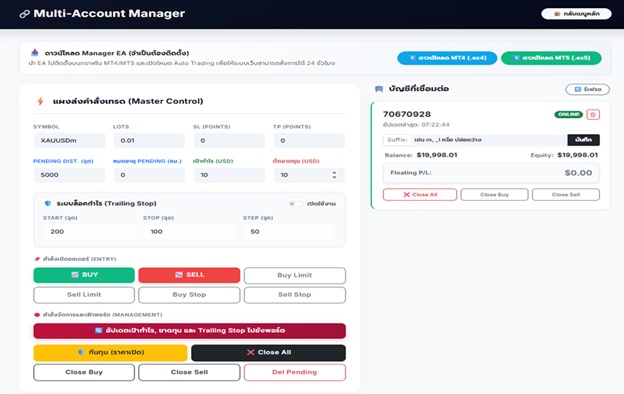Image resolution: width=624 pixels, height=394 pixels.
Task: Click the Del Pending button
Action: 295,373
